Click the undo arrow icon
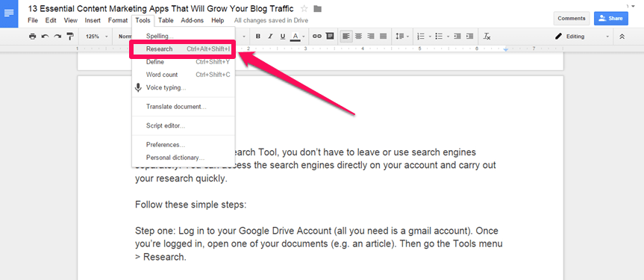 [46, 37]
